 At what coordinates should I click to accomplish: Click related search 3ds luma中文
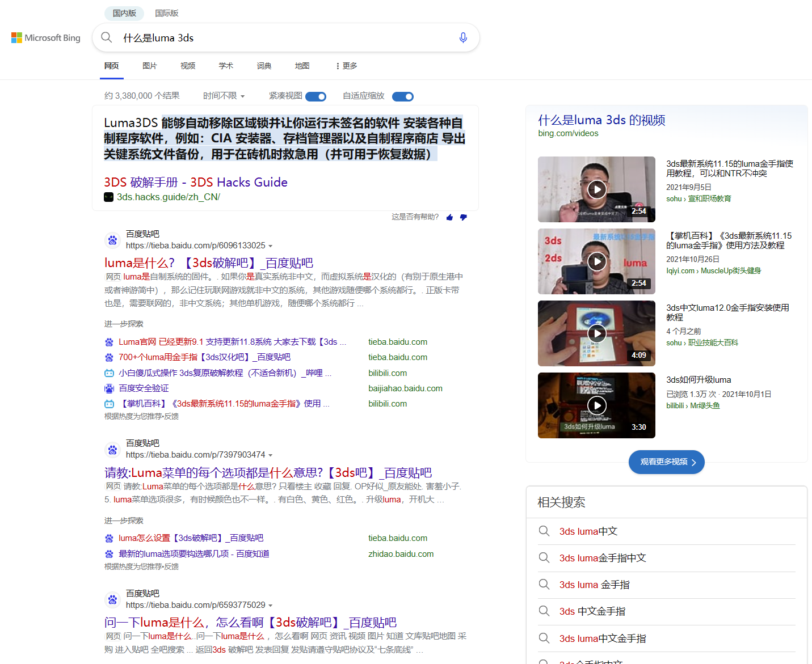point(588,531)
